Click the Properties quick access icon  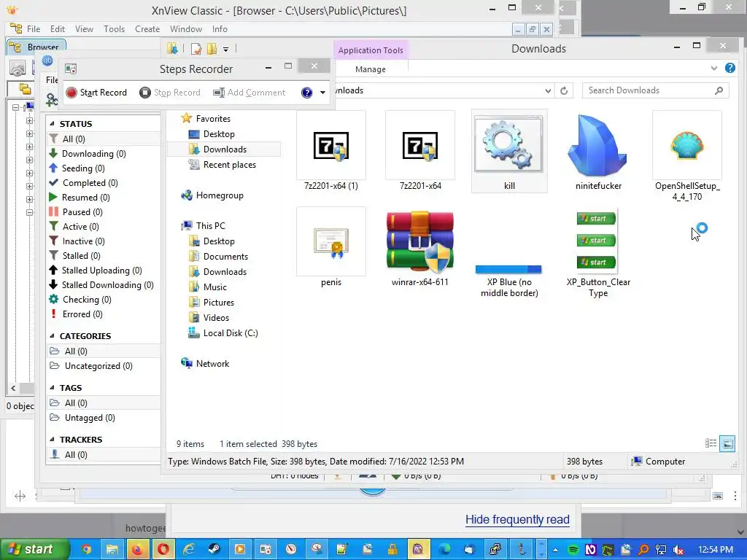[196, 49]
